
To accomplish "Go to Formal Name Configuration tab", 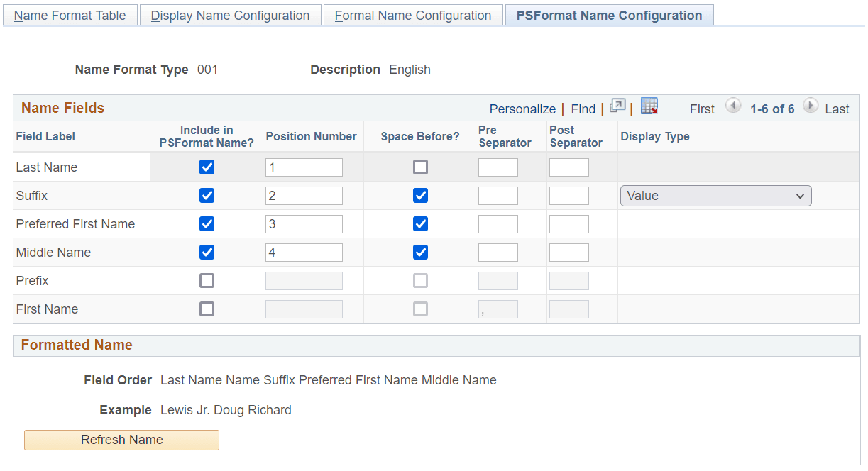I will click(x=413, y=16).
